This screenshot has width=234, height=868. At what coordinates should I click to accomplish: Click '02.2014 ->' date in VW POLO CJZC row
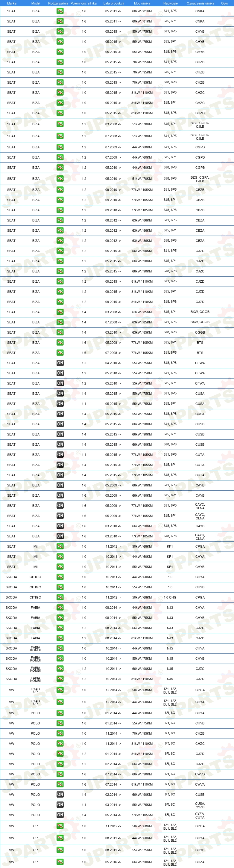(x=113, y=764)
